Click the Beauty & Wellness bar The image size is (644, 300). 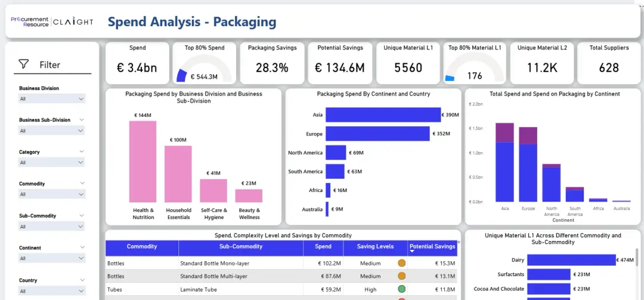click(x=249, y=196)
